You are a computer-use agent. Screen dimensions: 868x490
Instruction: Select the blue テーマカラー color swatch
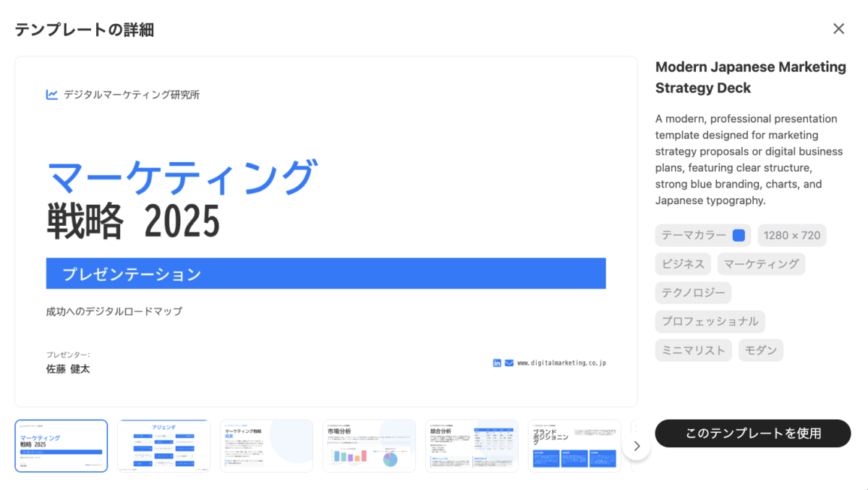click(739, 235)
